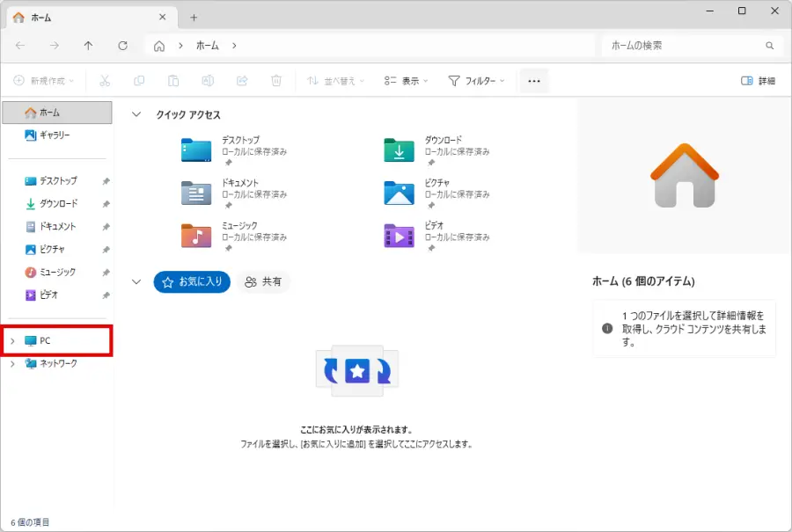
Task: Open the 表示 view menu
Action: [x=407, y=80]
